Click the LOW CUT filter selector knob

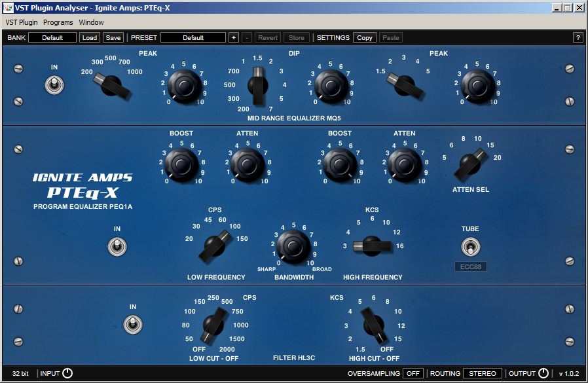coord(213,325)
